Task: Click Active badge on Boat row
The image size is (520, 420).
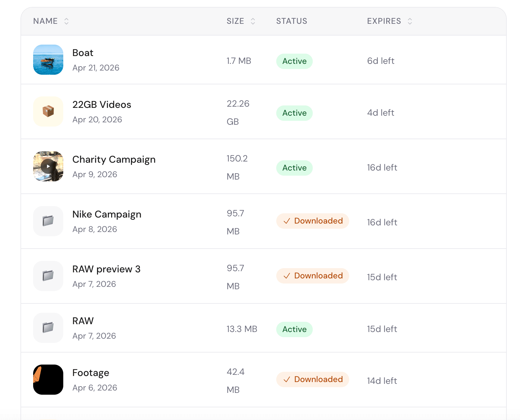Action: pyautogui.click(x=294, y=61)
